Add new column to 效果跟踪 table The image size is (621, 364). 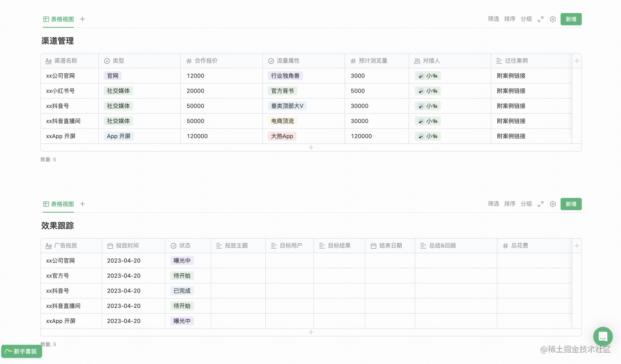(577, 246)
